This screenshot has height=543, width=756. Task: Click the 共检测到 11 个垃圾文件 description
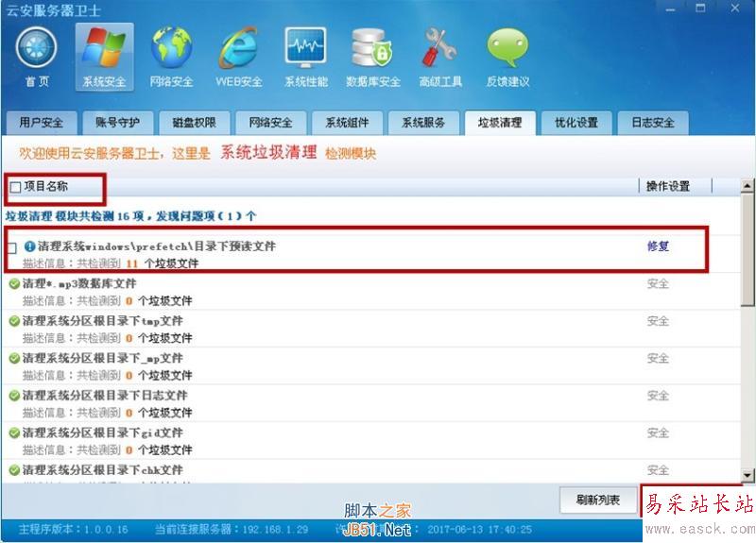tap(111, 263)
